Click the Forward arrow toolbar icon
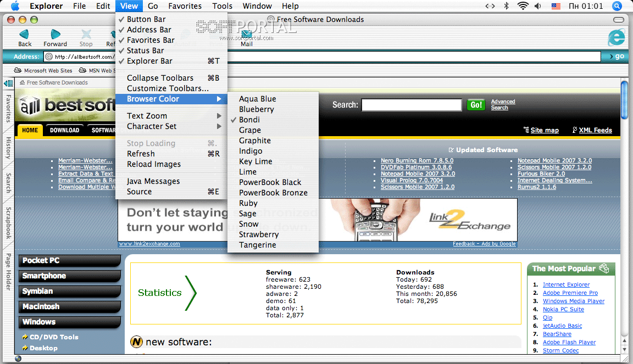Image resolution: width=633 pixels, height=364 pixels. click(x=55, y=34)
